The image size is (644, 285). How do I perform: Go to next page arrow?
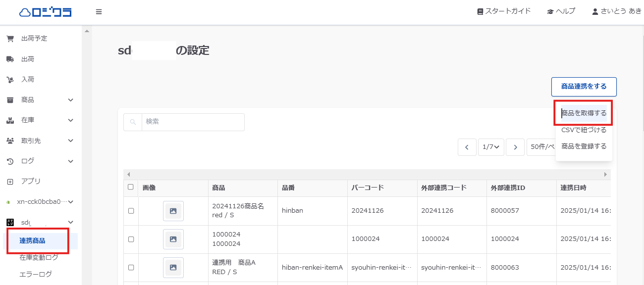point(515,147)
